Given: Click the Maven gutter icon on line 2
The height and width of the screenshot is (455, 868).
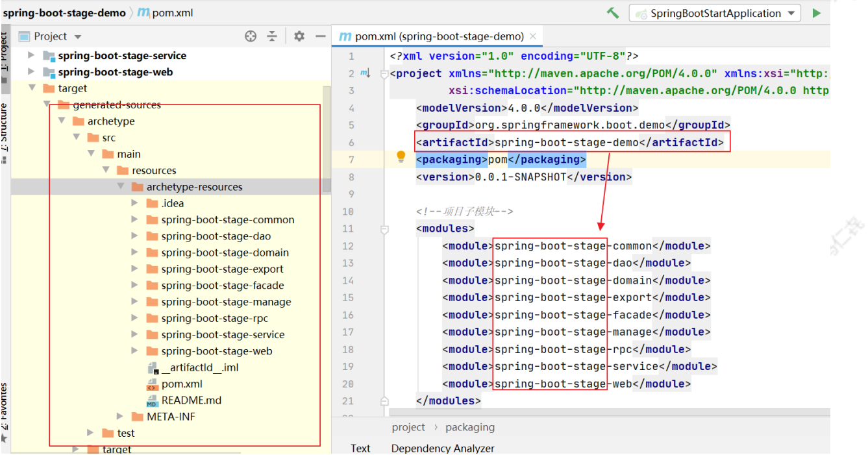Looking at the screenshot, I should coord(365,73).
